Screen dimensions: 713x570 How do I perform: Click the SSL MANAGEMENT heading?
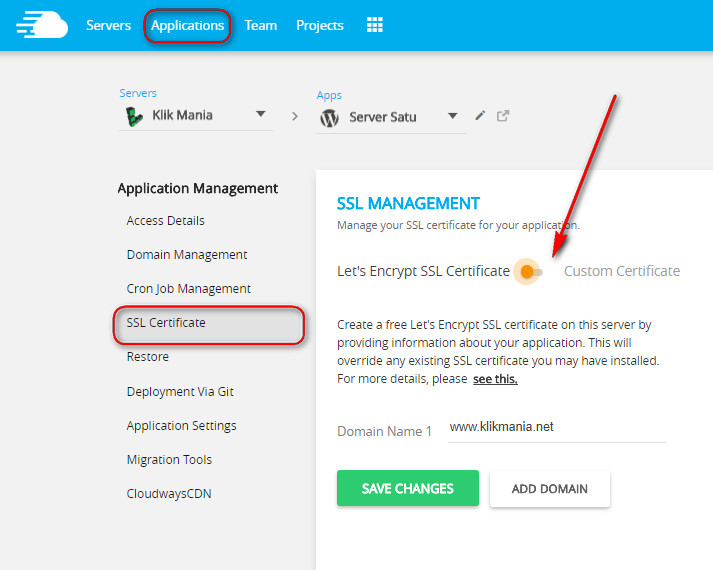408,204
